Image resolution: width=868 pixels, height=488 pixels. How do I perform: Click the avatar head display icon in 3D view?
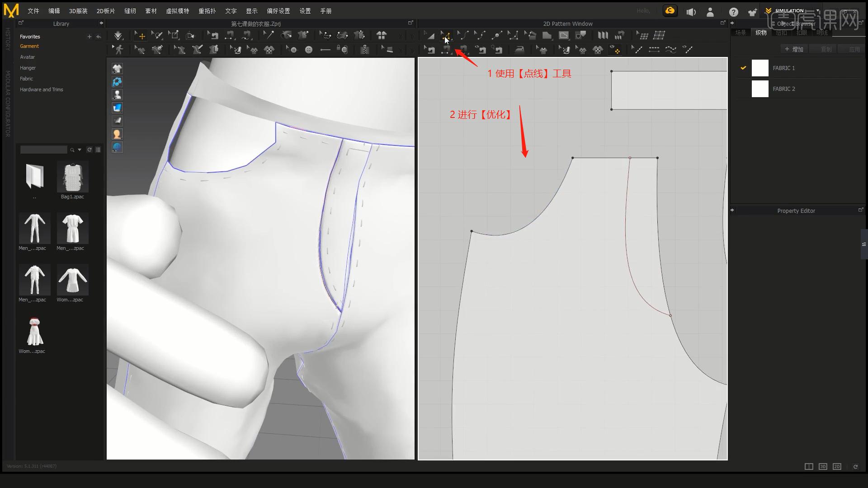(x=117, y=134)
